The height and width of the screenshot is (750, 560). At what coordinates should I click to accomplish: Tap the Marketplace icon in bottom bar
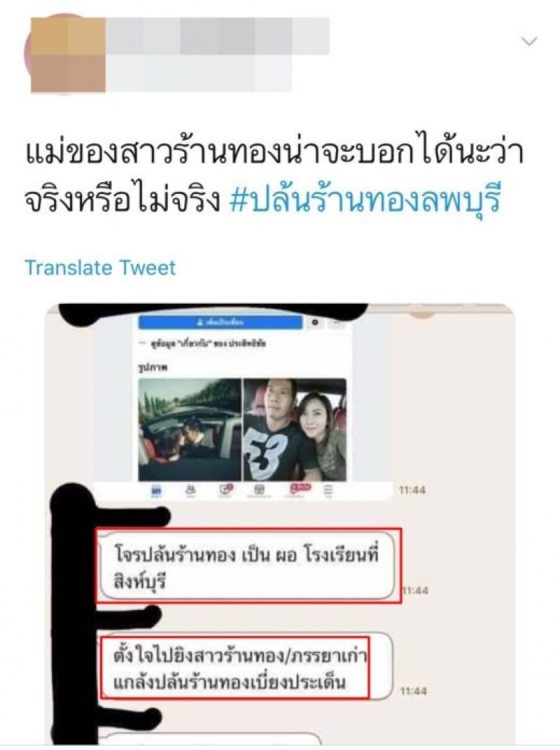(x=259, y=490)
